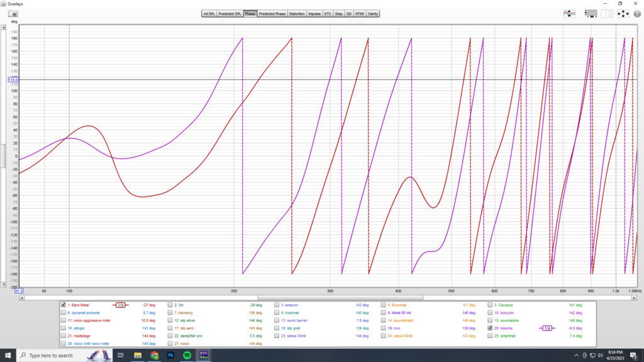Disable the resonix trace checkbox

click(490, 327)
